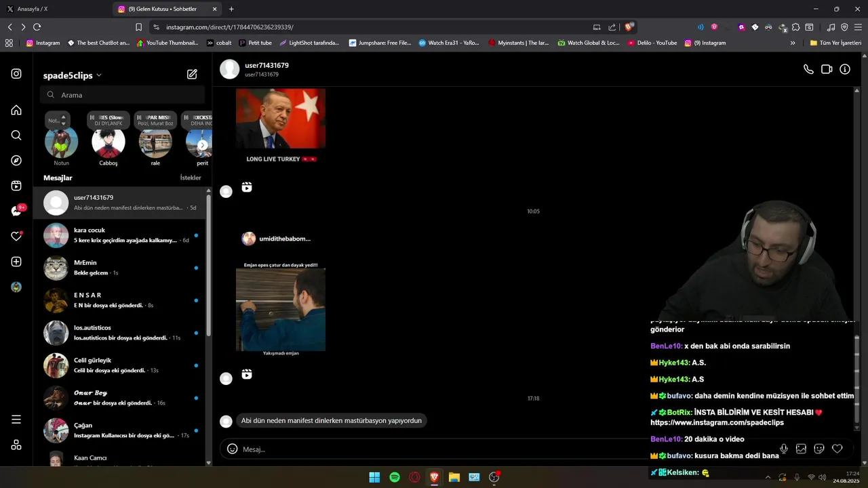Send a heart with the like icon
The height and width of the screenshot is (488, 868).
click(837, 449)
